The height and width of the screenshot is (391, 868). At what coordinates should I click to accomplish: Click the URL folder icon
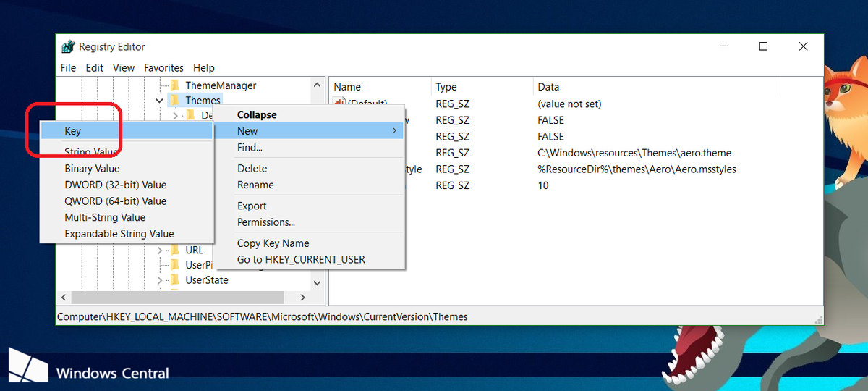(174, 250)
